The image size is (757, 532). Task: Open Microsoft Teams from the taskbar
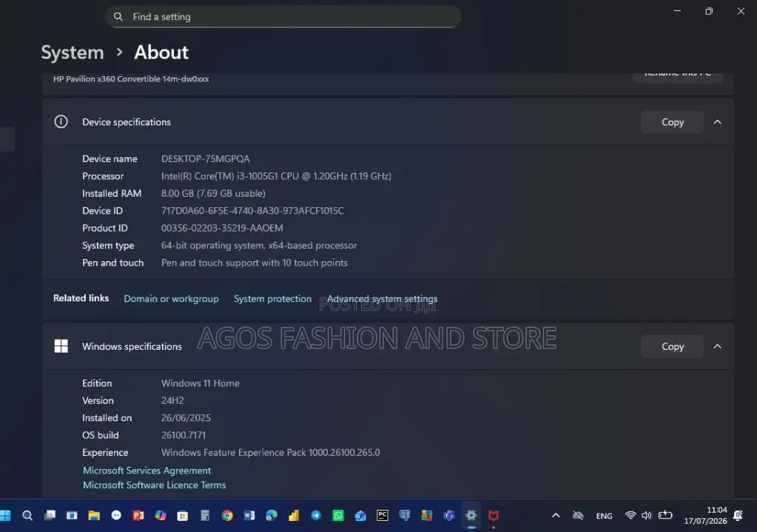pyautogui.click(x=449, y=516)
